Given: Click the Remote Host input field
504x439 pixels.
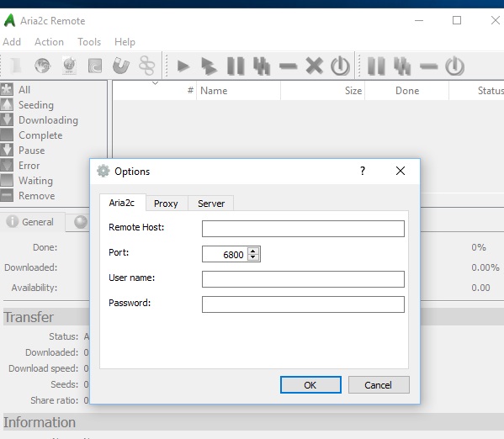Looking at the screenshot, I should click(x=303, y=229).
